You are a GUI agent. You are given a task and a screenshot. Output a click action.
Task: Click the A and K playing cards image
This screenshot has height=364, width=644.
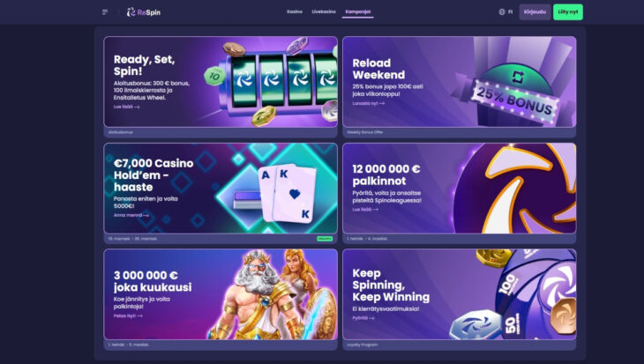[288, 193]
